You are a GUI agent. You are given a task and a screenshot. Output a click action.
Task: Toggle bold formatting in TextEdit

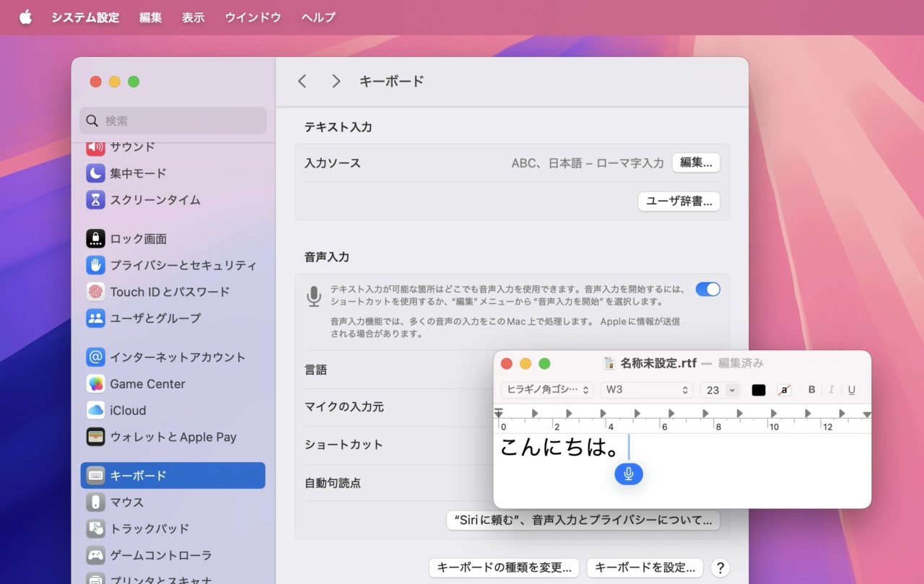pyautogui.click(x=811, y=390)
